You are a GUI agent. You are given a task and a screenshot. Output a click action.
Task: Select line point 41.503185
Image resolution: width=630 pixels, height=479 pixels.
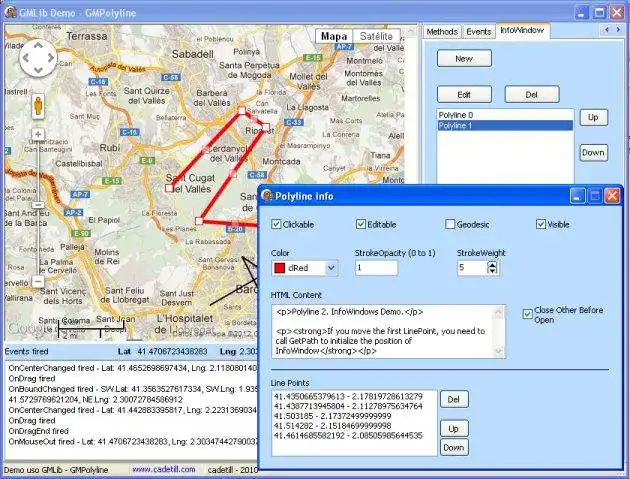click(332, 416)
